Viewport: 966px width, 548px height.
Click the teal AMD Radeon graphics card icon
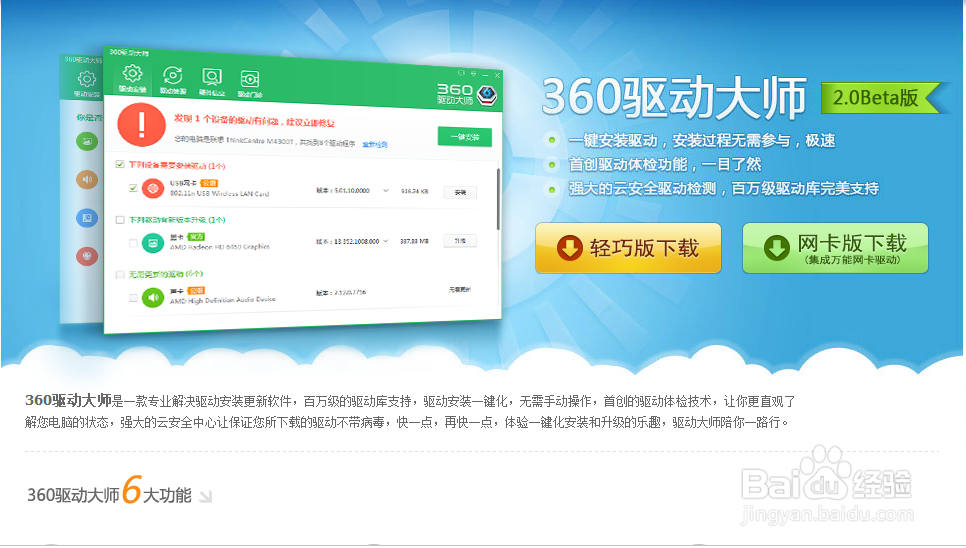153,243
